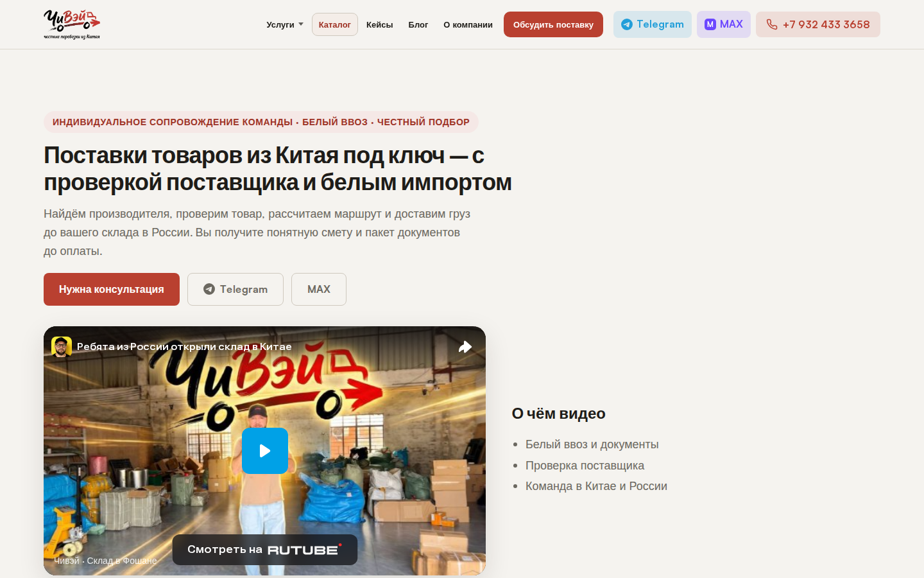The image size is (924, 578).
Task: Click the О чём видео heading
Action: pyautogui.click(x=559, y=414)
